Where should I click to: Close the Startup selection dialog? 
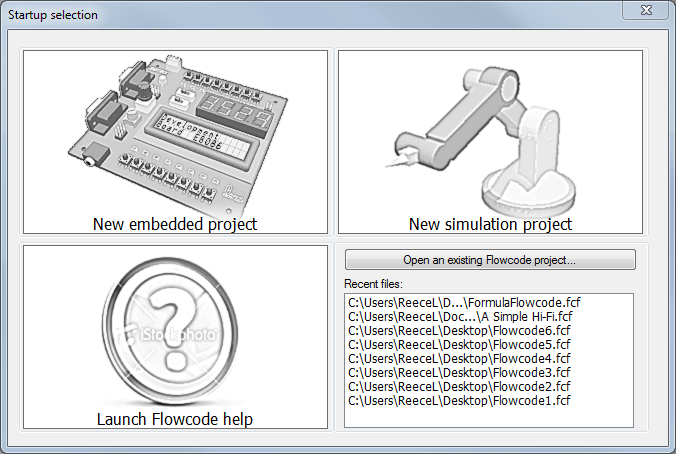click(x=645, y=10)
